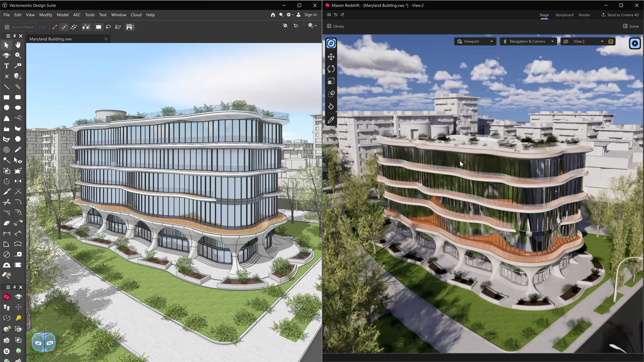
Task: Open the AEC menu
Action: pyautogui.click(x=77, y=15)
